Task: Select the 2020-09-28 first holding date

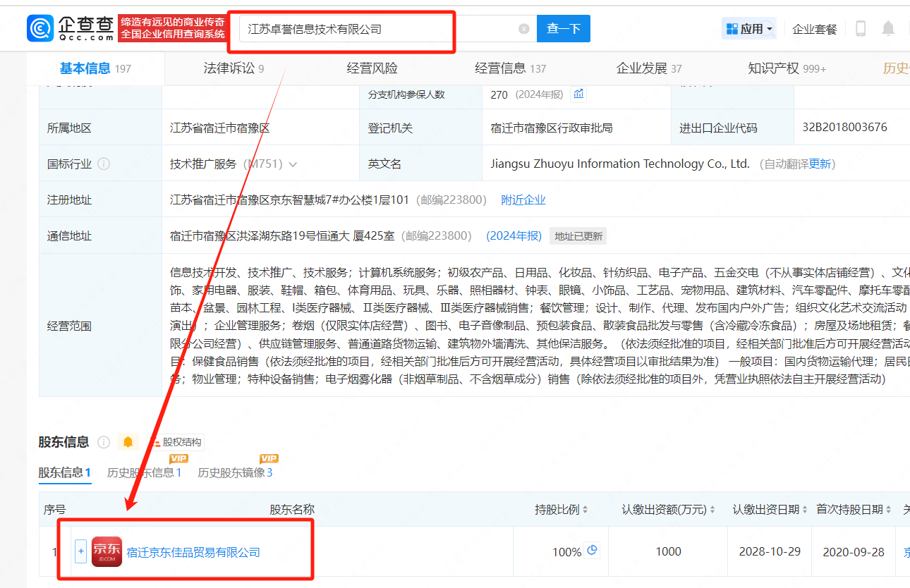Action: [x=854, y=552]
